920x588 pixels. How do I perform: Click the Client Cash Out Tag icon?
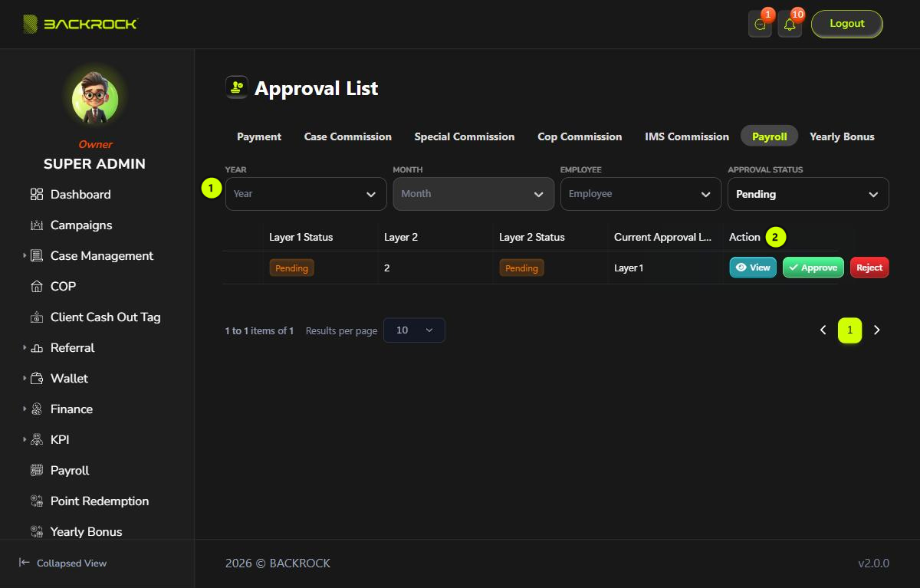tap(37, 317)
